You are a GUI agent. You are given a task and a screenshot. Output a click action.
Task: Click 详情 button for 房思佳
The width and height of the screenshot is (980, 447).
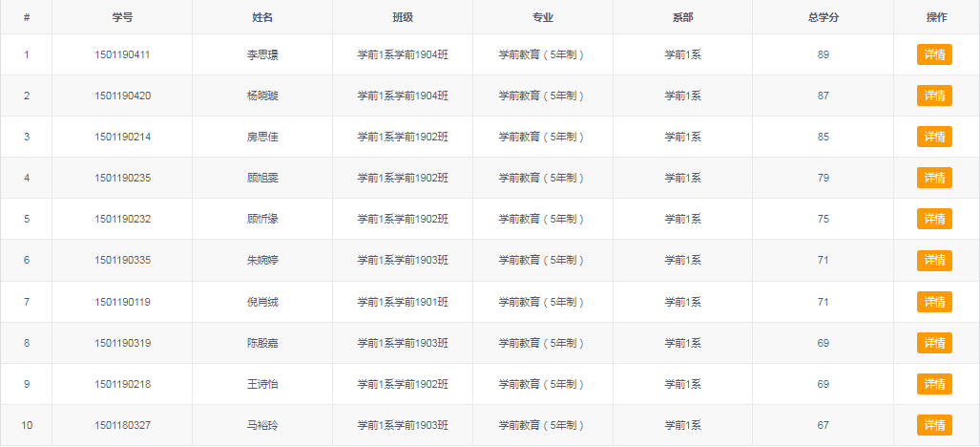934,137
